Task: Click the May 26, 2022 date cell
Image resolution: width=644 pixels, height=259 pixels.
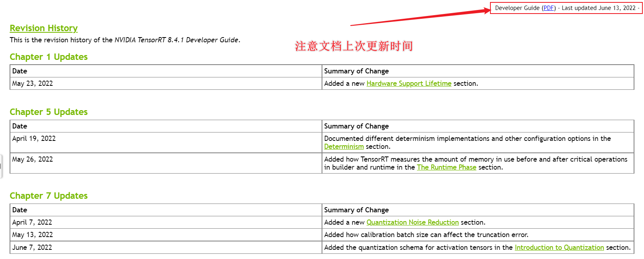Action: [x=166, y=163]
